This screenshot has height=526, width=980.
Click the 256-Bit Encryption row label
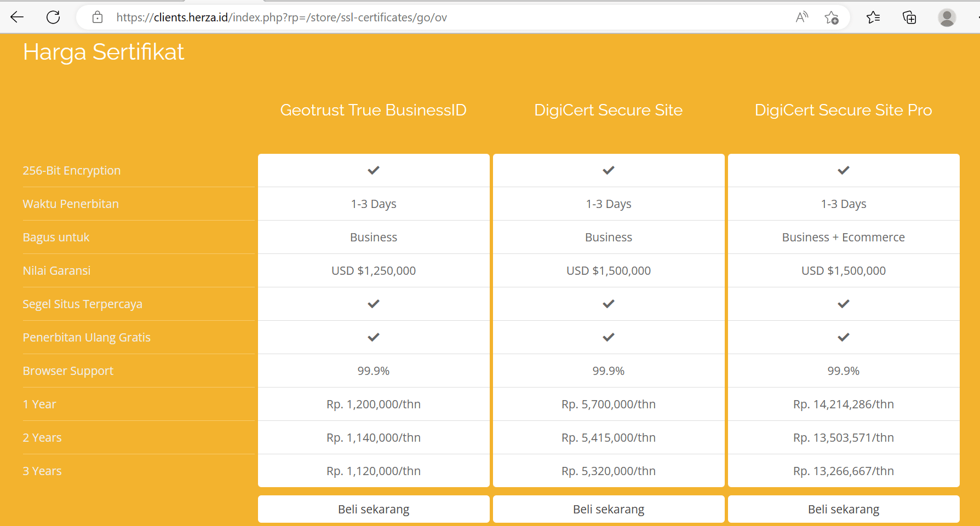tap(72, 171)
